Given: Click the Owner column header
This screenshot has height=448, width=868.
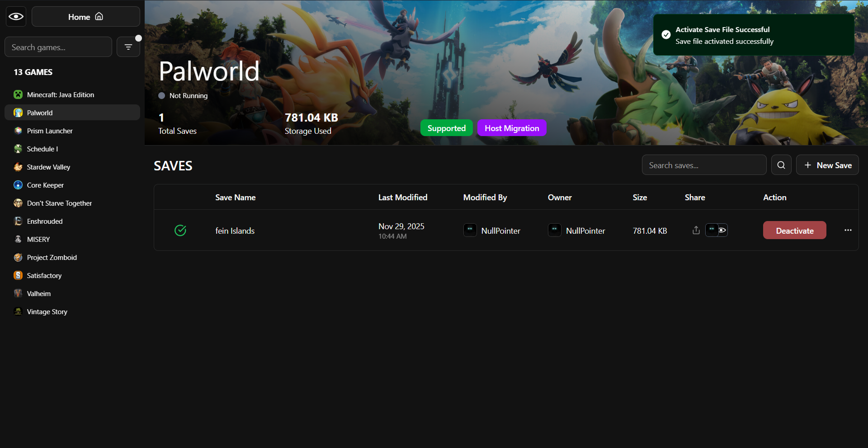Looking at the screenshot, I should pos(560,197).
